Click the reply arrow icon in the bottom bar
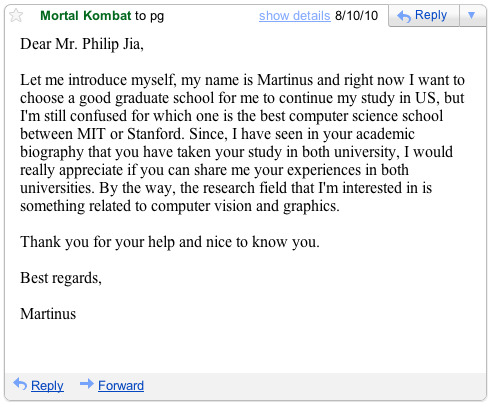Image resolution: width=492 pixels, height=407 pixels. coord(20,384)
